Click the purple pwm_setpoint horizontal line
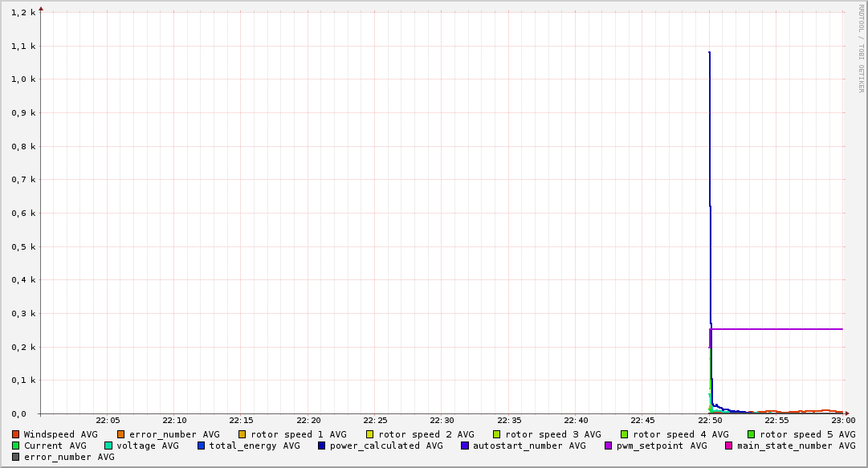This screenshot has width=868, height=468. tap(776, 329)
